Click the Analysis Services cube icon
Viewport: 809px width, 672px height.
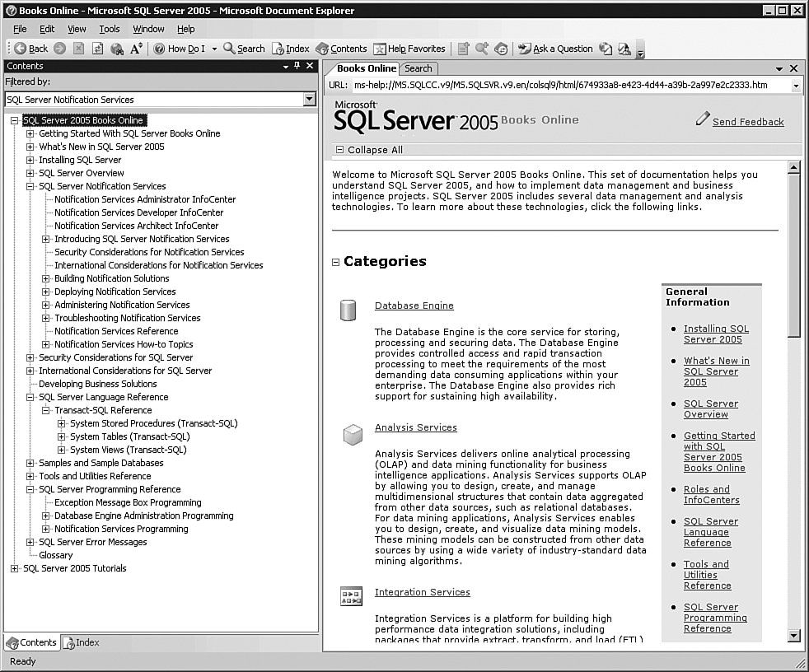(x=353, y=435)
